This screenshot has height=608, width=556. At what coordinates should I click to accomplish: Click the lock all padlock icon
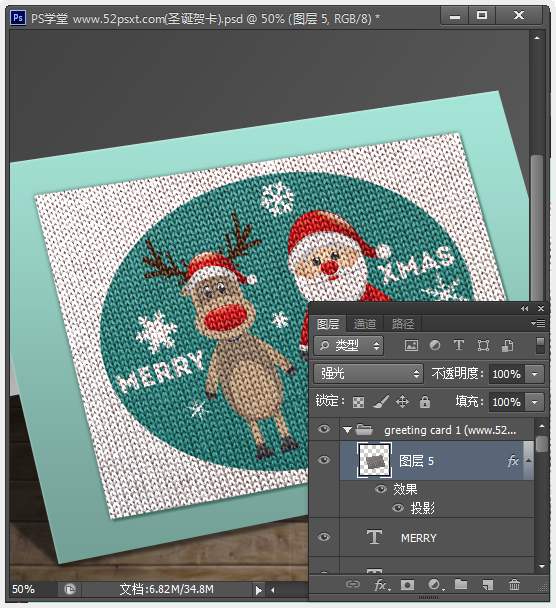(x=425, y=402)
